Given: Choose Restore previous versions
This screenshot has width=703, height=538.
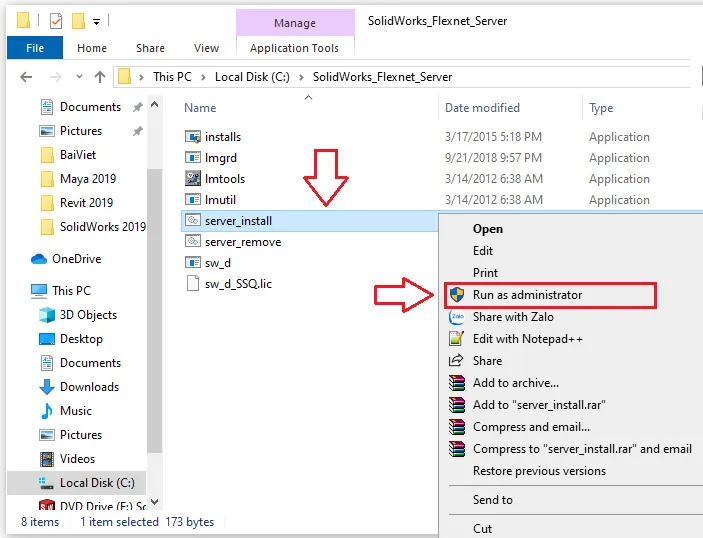Looking at the screenshot, I should point(539,471).
